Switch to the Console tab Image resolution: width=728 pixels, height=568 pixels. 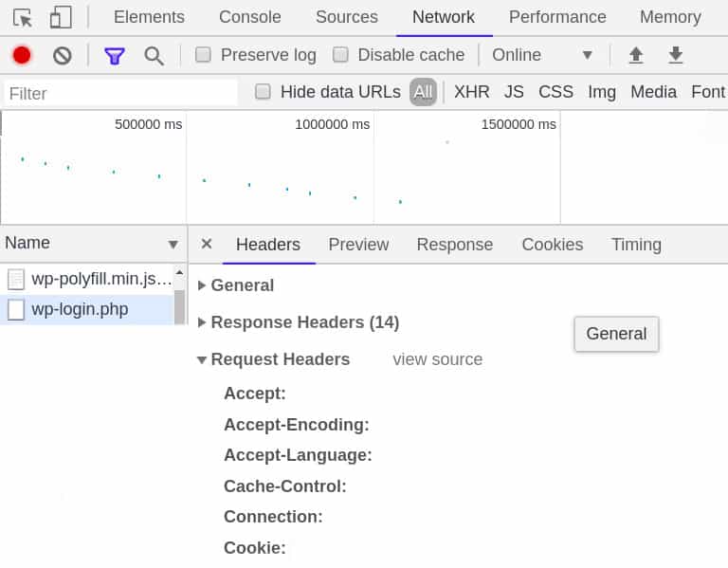[249, 17]
